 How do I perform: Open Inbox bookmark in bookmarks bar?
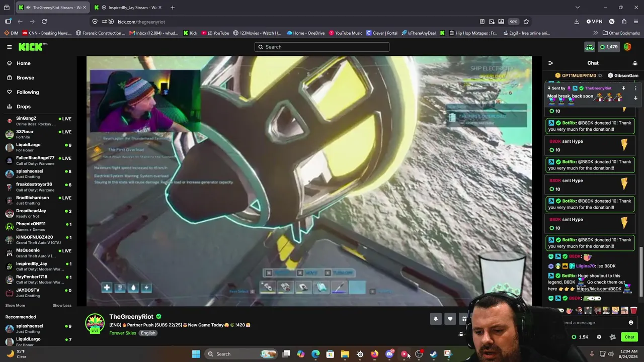(153, 33)
